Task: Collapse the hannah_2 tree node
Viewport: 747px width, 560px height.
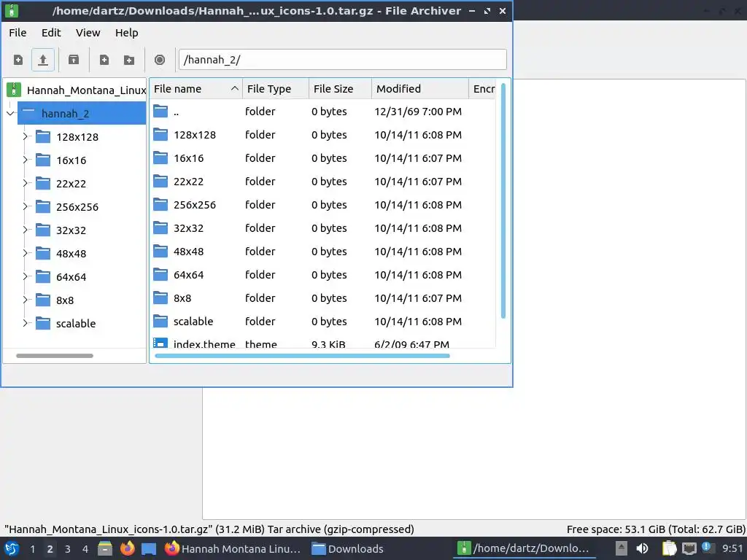Action: tap(10, 113)
